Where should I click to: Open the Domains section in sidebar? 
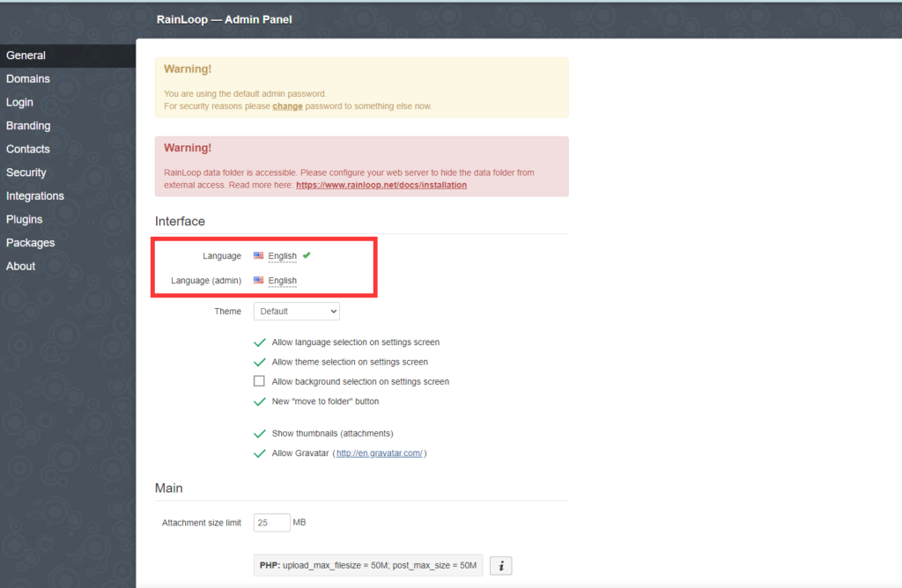pos(28,78)
